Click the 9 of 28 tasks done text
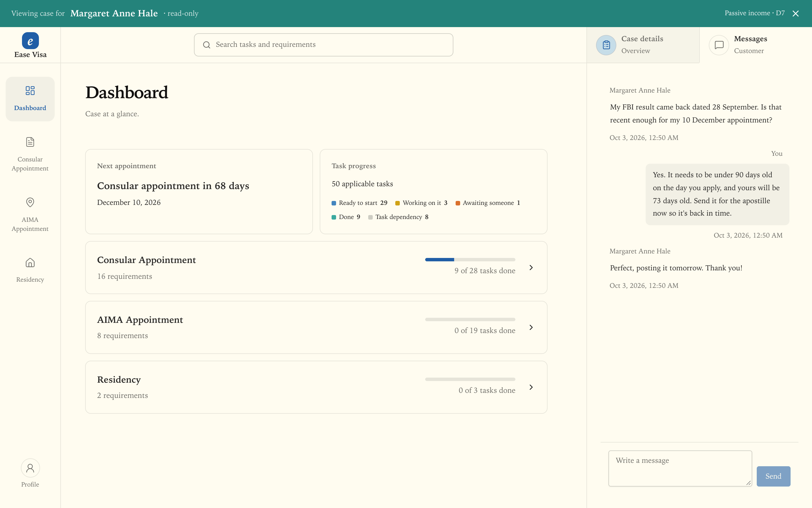This screenshot has width=812, height=508. coord(485,271)
